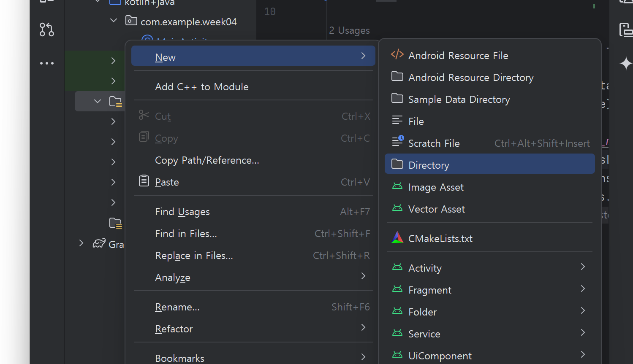Click the Scratch File icon

point(397,142)
